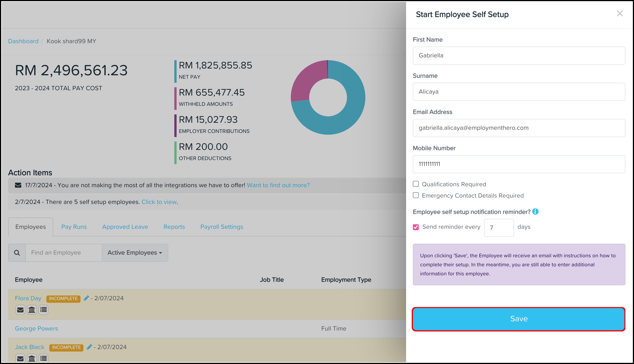Image resolution: width=634 pixels, height=364 pixels.
Task: Open the Active Employees dropdown
Action: (135, 253)
